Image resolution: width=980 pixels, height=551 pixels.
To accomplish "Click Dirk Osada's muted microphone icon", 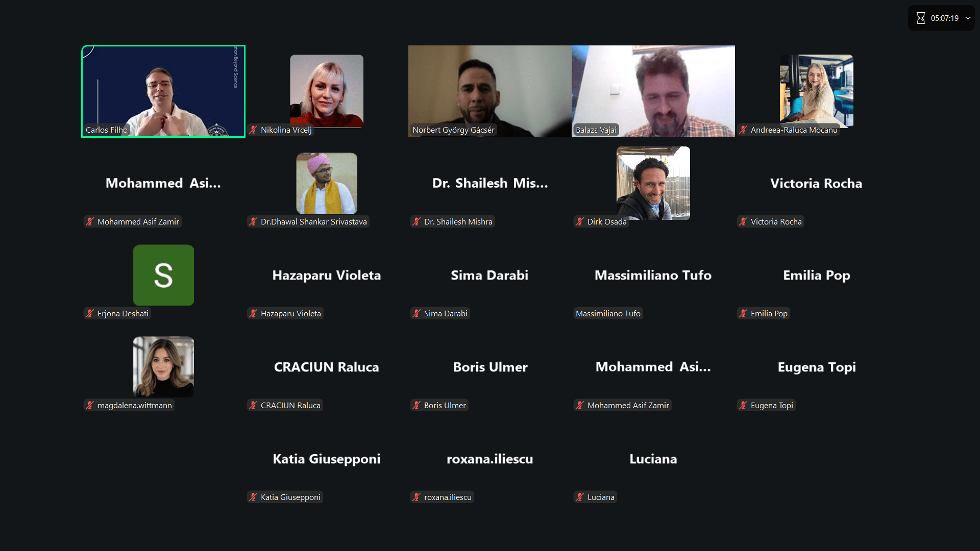I will click(x=580, y=222).
